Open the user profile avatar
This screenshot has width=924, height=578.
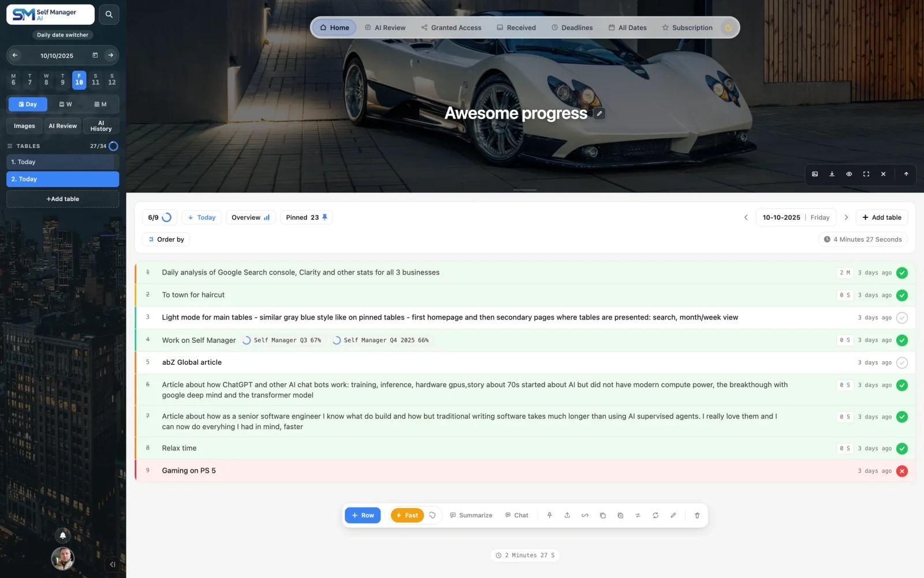(x=63, y=558)
